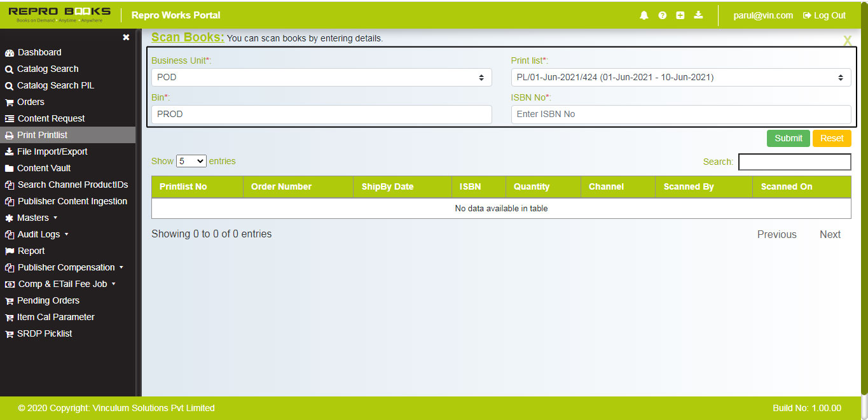The height and width of the screenshot is (420, 868).
Task: Select the plus icon in the top bar
Action: pyautogui.click(x=680, y=15)
